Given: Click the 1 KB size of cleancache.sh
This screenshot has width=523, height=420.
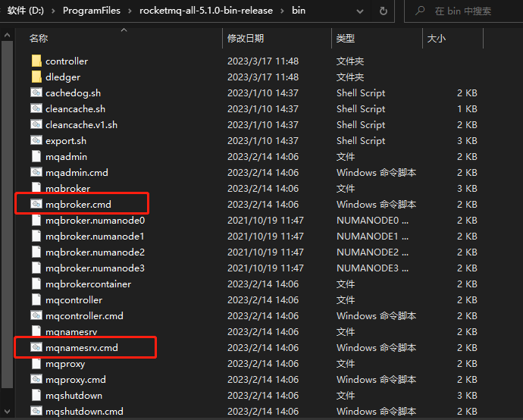Looking at the screenshot, I should tap(467, 108).
